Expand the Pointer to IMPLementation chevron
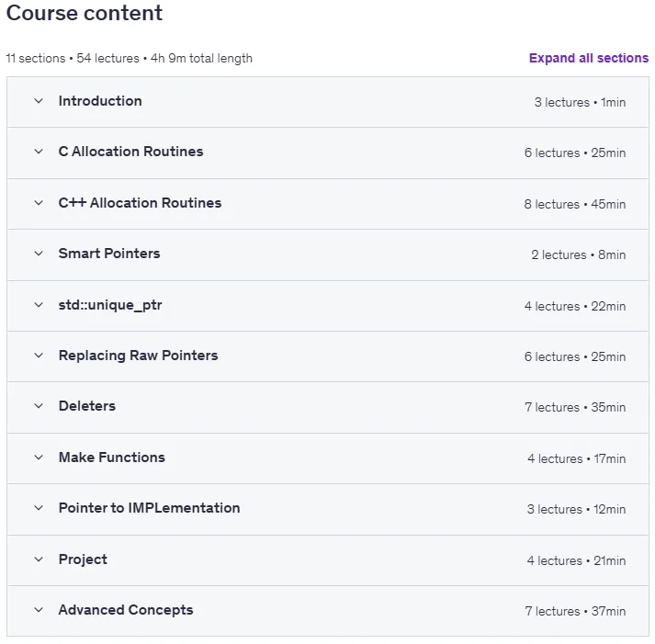Image resolution: width=655 pixels, height=644 pixels. pos(39,508)
